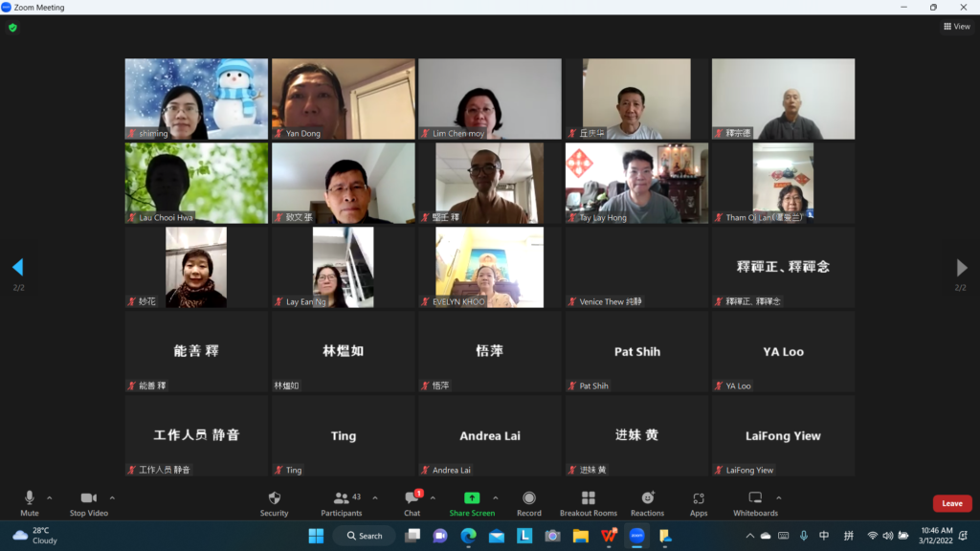The image size is (980, 551).
Task: Click the red Leave button
Action: click(x=951, y=503)
